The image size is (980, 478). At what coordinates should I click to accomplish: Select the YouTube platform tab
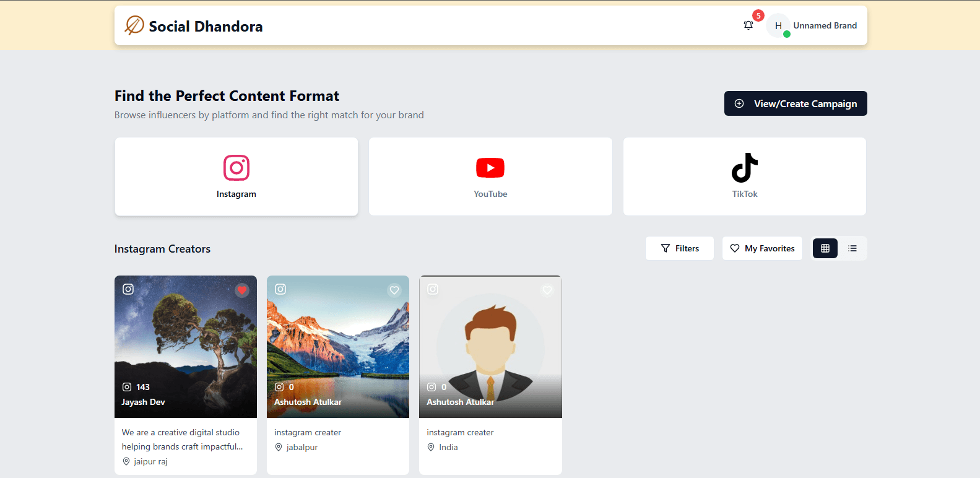point(490,176)
